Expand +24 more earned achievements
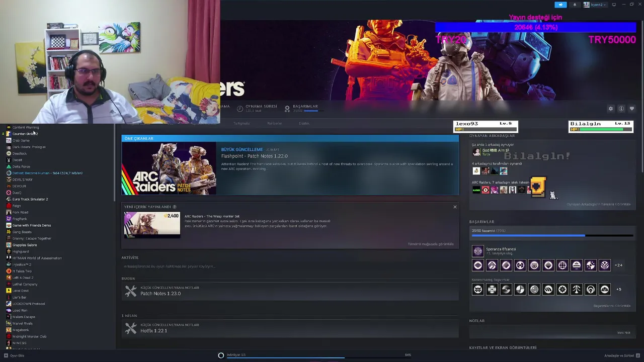 tap(619, 265)
